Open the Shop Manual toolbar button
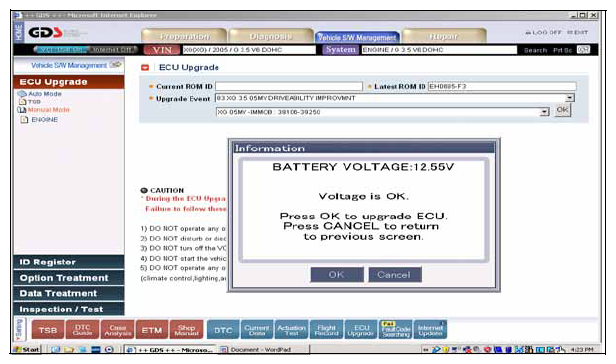Image resolution: width=616 pixels, height=364 pixels. tap(187, 330)
